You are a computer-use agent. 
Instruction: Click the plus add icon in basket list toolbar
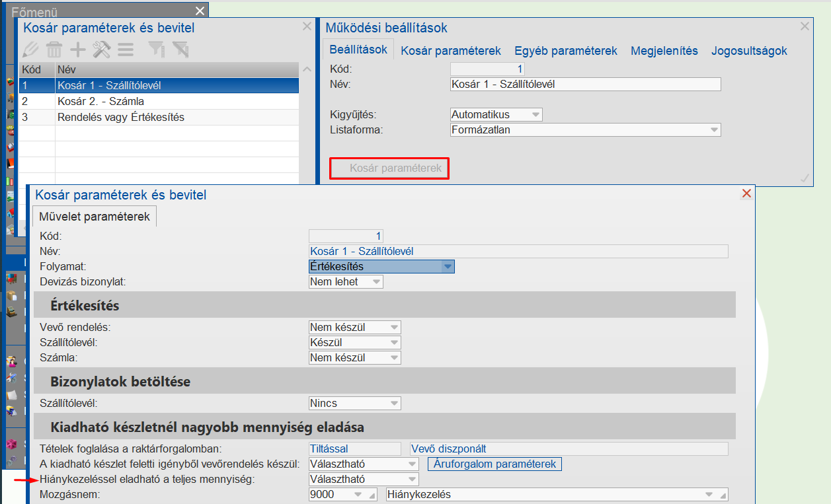click(78, 49)
